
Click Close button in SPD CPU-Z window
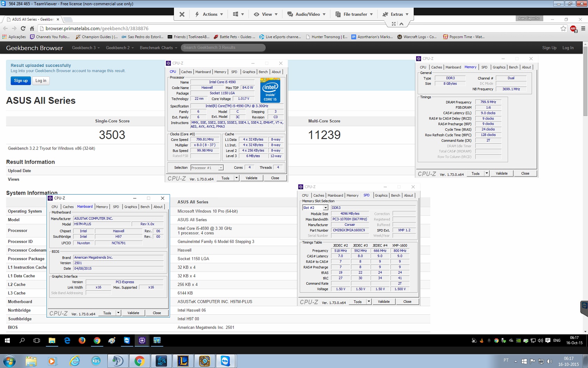click(407, 302)
